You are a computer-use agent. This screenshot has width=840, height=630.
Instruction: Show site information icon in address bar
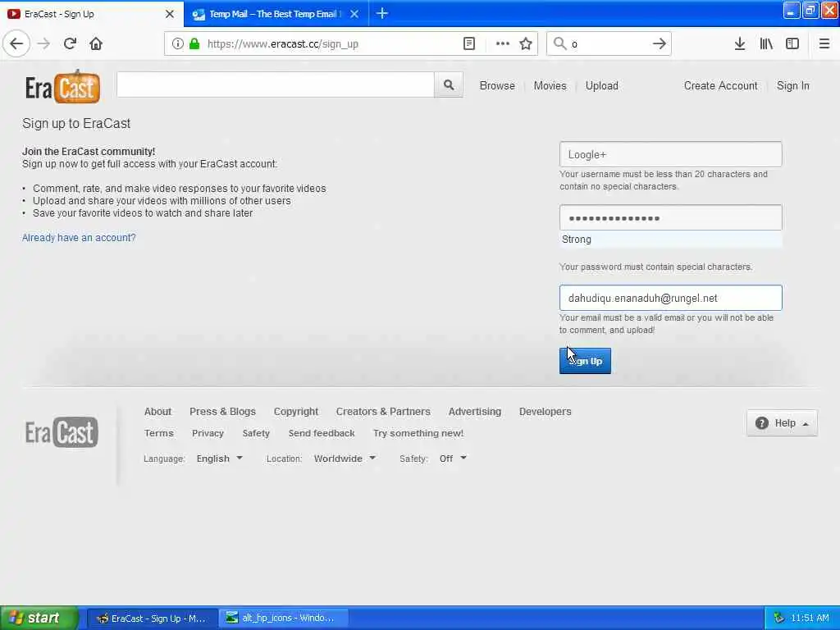(x=178, y=43)
